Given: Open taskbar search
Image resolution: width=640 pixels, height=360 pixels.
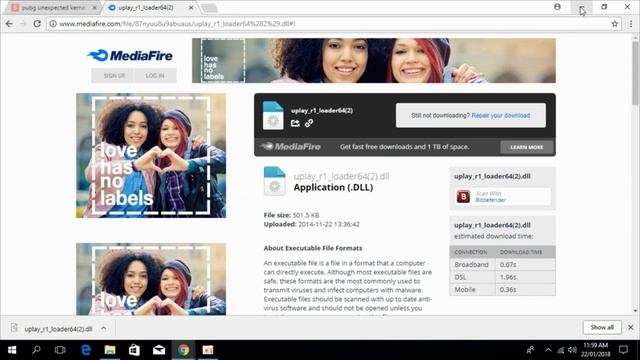Looking at the screenshot, I should 36,350.
